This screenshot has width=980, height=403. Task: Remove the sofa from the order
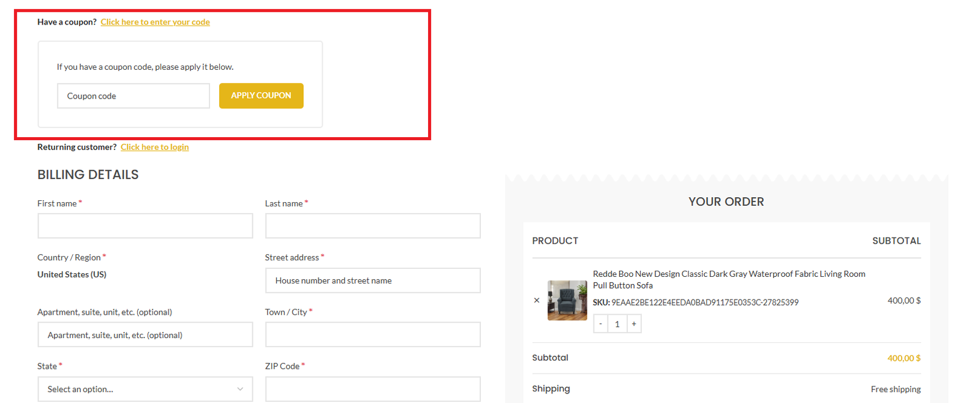tap(537, 300)
